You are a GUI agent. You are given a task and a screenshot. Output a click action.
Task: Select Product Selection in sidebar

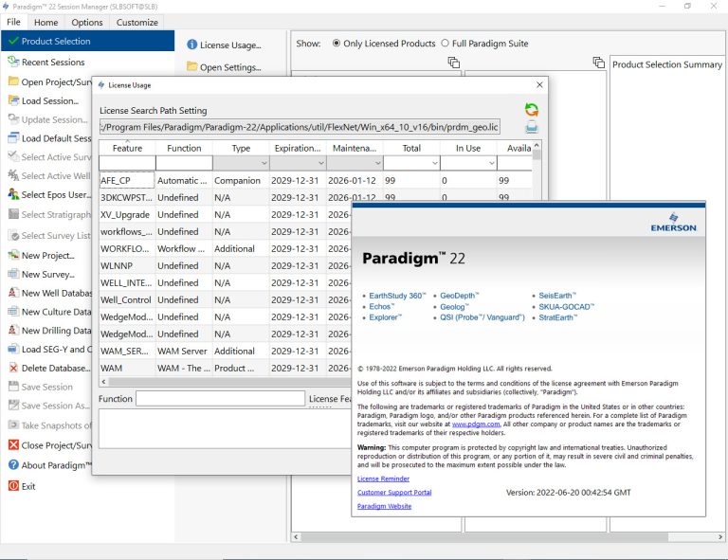click(88, 41)
